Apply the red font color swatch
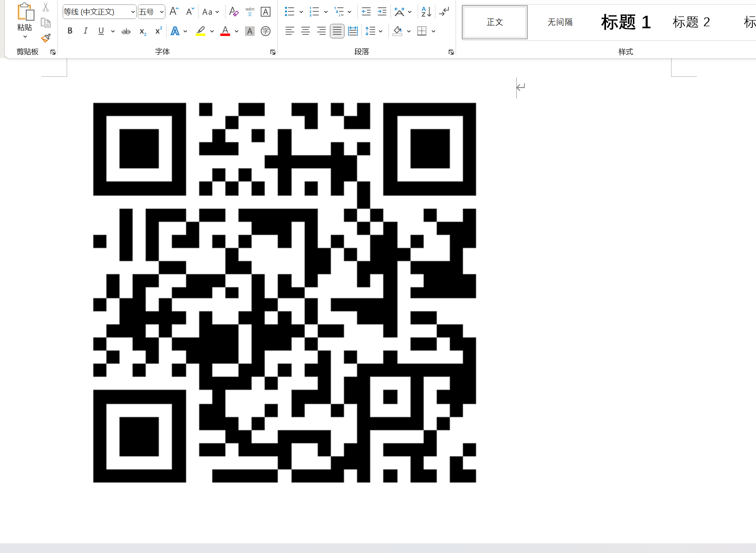The height and width of the screenshot is (553, 756). click(225, 31)
